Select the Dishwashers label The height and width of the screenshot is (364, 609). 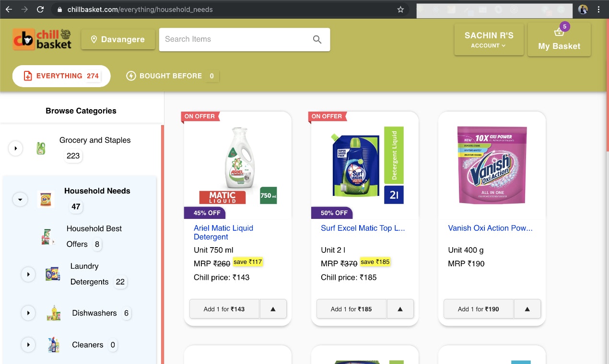[94, 313]
